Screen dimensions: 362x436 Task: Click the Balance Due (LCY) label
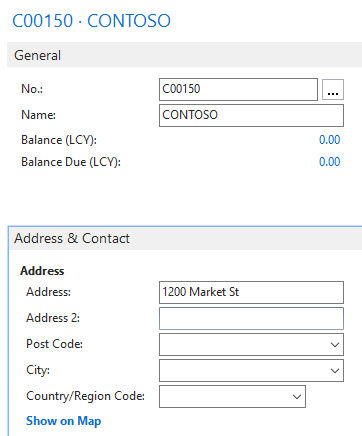(71, 162)
